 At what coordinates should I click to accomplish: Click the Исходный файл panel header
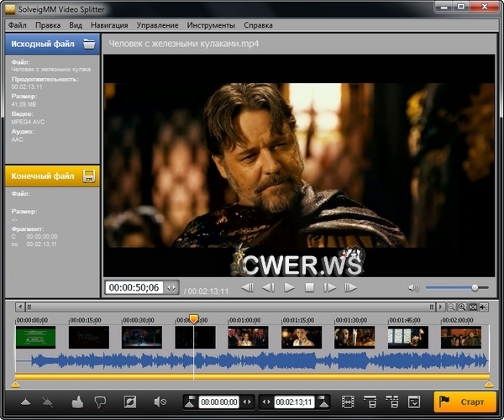click(42, 45)
